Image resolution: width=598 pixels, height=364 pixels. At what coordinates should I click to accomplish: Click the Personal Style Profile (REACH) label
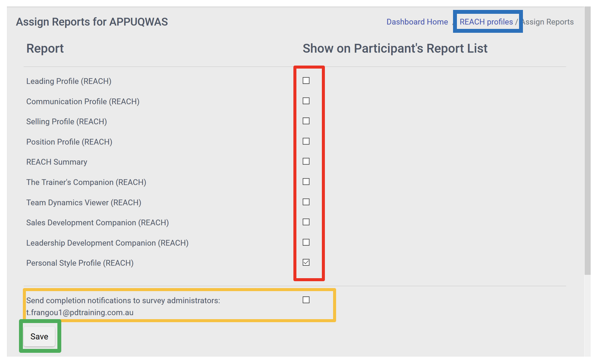click(x=80, y=262)
